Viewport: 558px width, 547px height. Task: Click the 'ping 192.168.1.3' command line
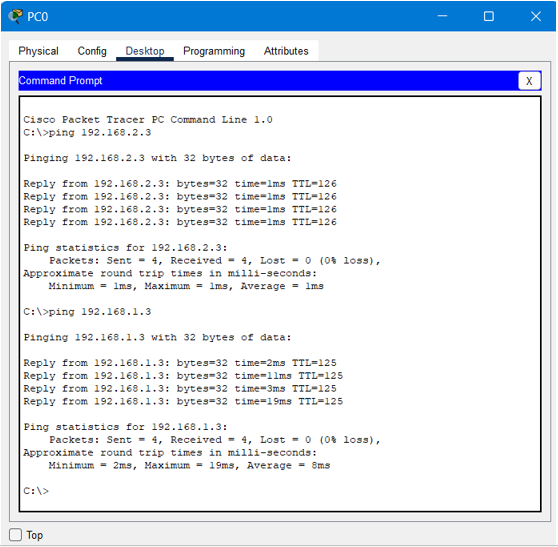(x=87, y=312)
